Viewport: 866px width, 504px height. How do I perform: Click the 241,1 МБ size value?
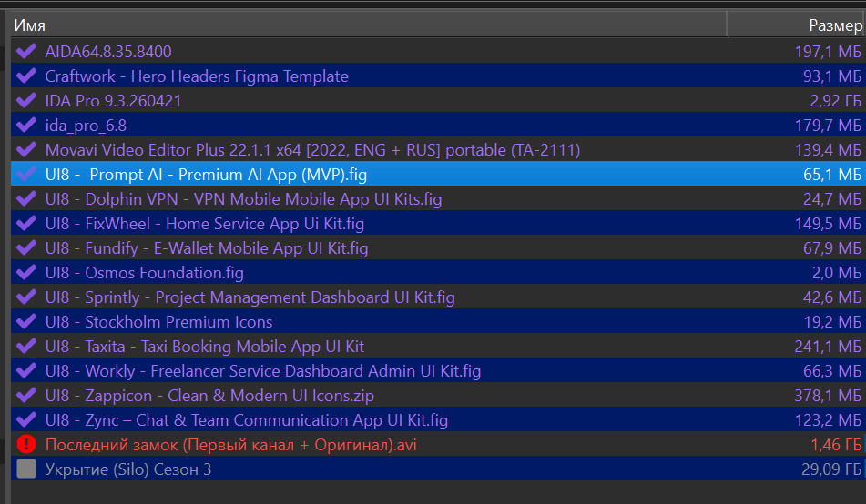point(828,347)
